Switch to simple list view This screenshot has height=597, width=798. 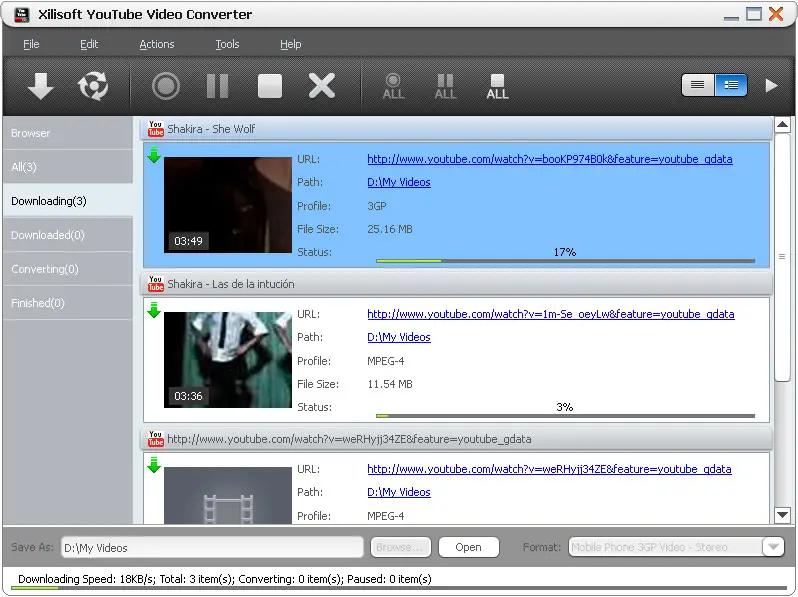point(698,85)
